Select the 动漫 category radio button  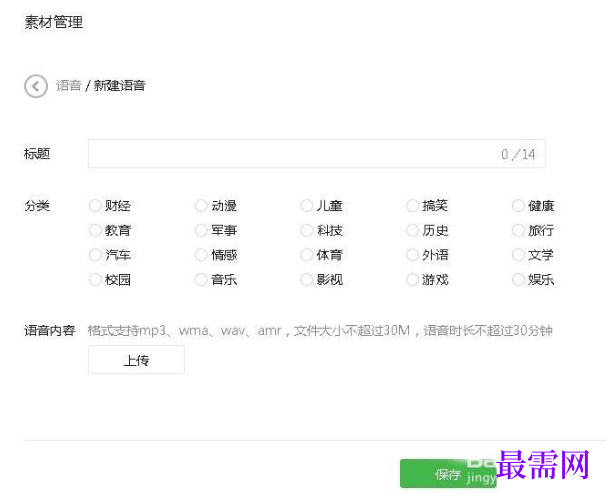click(x=201, y=206)
